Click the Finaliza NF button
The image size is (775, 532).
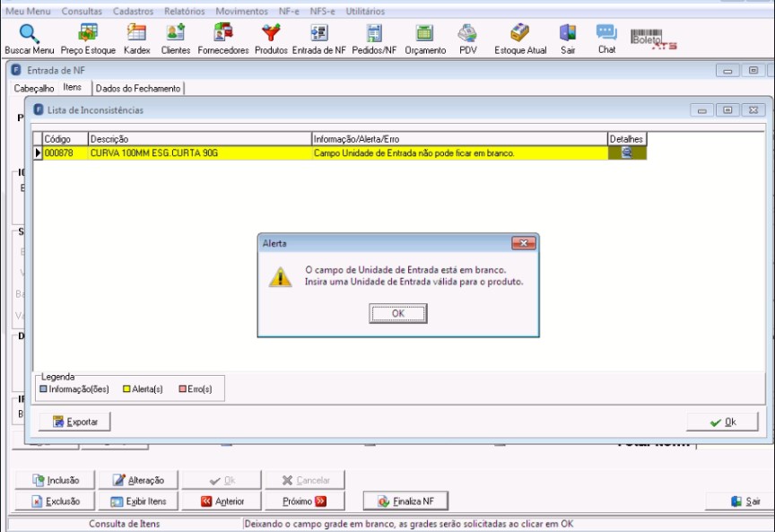(x=405, y=501)
